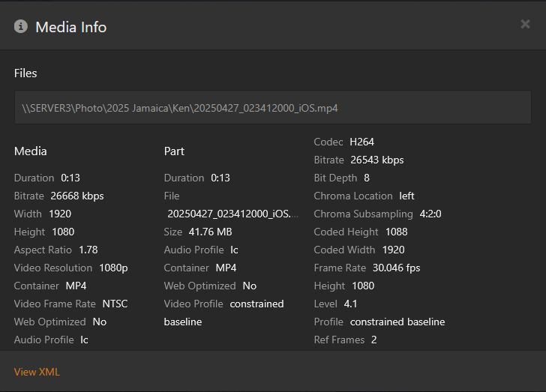Image resolution: width=546 pixels, height=392 pixels.
Task: Click the Media Info dialog title
Action: pos(71,27)
